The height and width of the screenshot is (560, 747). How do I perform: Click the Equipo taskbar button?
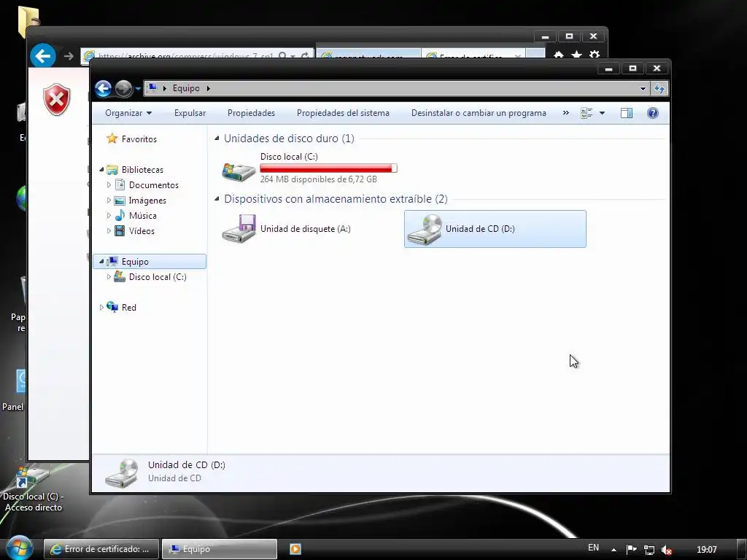tap(219, 549)
